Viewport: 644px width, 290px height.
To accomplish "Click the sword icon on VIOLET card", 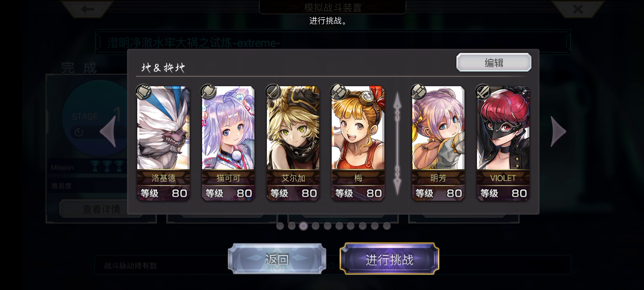I will pyautogui.click(x=483, y=92).
